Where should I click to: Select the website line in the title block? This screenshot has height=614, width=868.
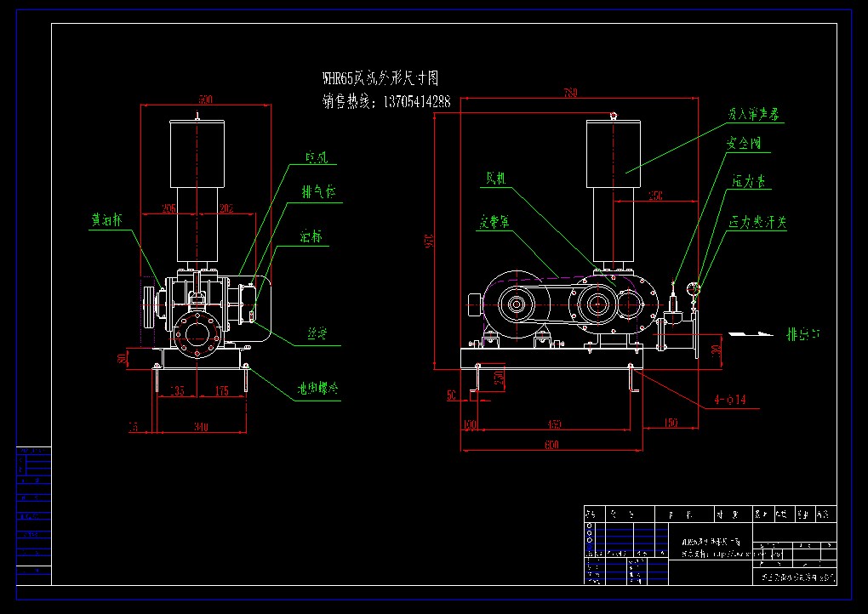pyautogui.click(x=713, y=553)
